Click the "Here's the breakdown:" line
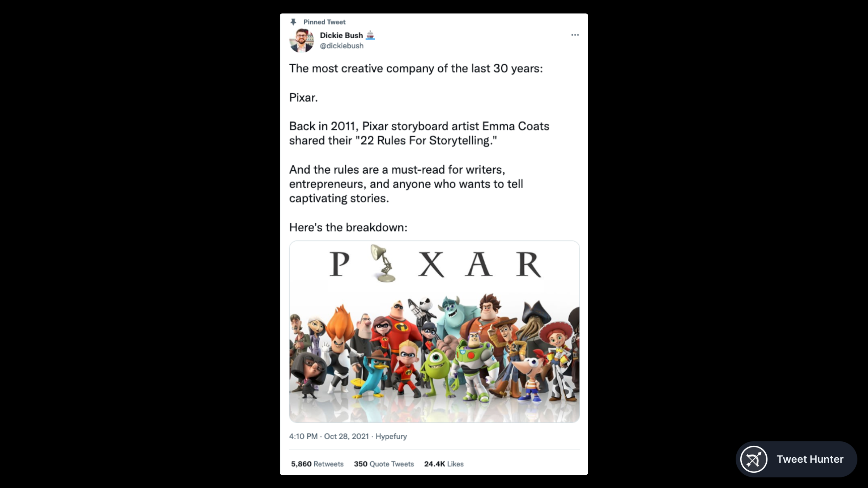Screen dimensions: 868x488 348,227
